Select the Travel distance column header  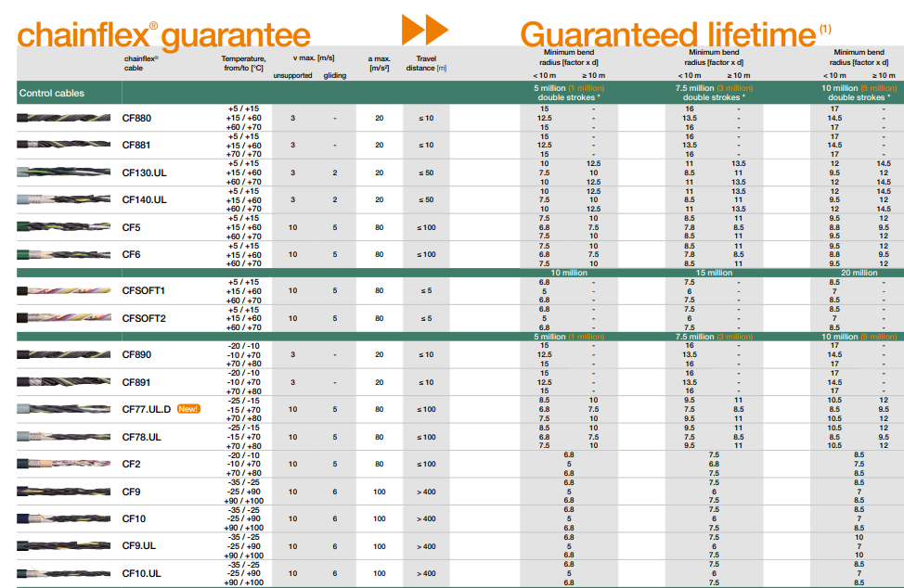click(425, 63)
